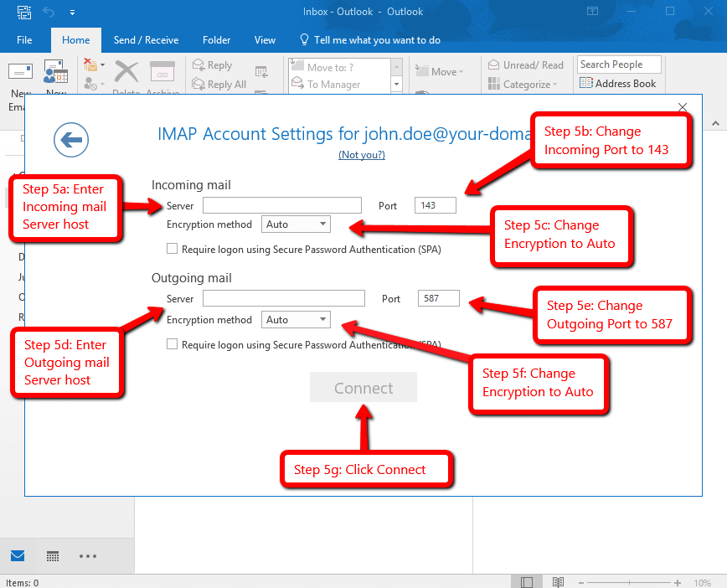Click the Meeting reply icon
Screen dimensions: 727x588
coord(261,72)
